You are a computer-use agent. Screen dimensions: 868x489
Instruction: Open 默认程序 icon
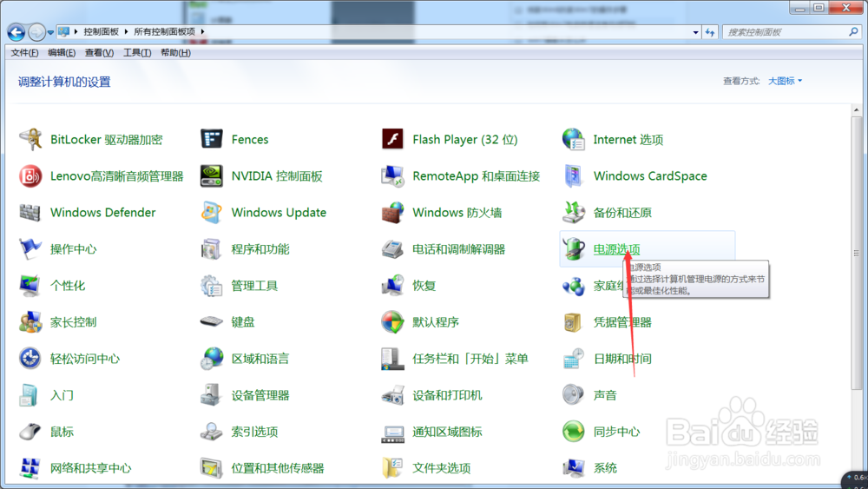(392, 322)
